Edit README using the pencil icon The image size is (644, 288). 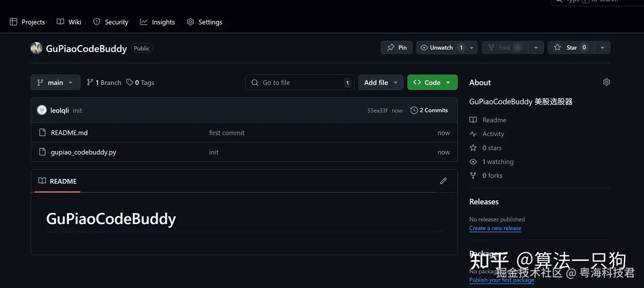click(443, 181)
